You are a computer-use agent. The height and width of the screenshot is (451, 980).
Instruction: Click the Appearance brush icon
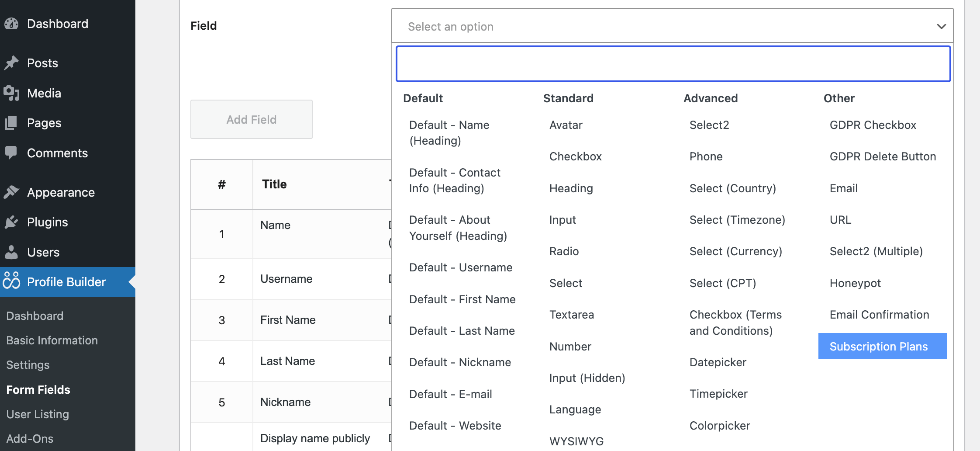click(11, 192)
